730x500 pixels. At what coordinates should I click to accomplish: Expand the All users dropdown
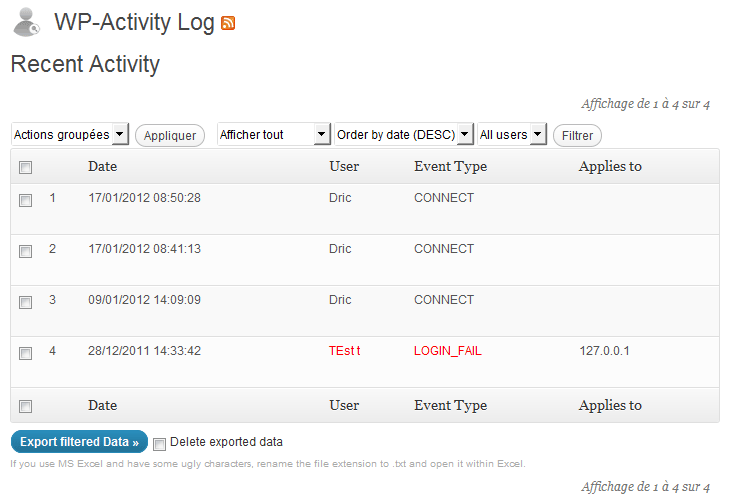512,135
